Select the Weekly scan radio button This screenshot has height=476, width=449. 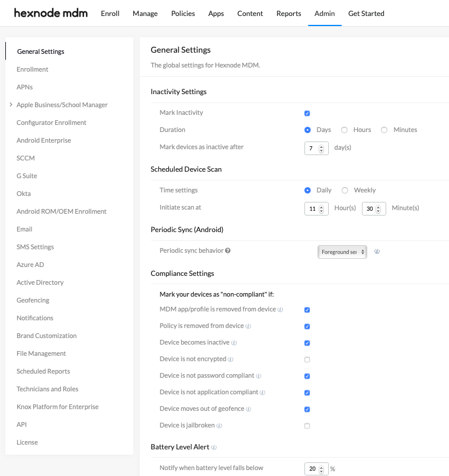345,190
